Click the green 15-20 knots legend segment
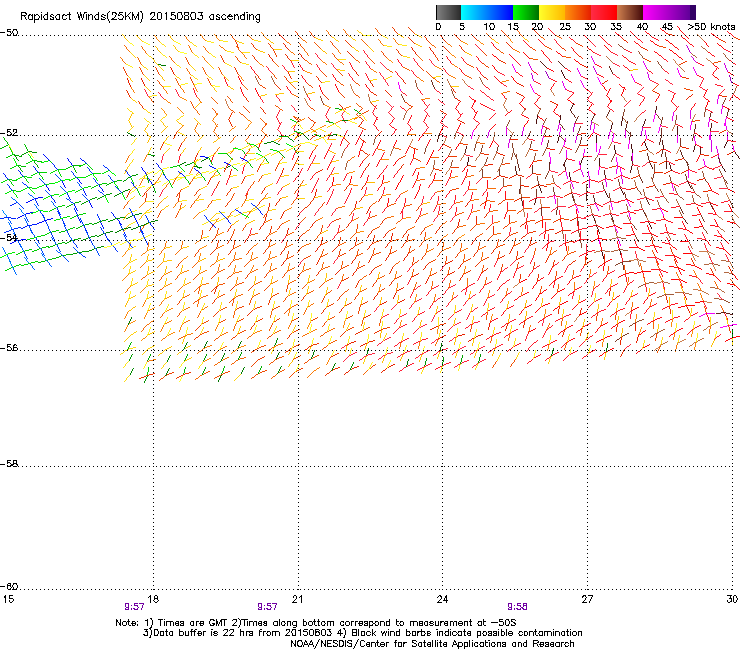The height and width of the screenshot is (650, 740). click(x=526, y=12)
